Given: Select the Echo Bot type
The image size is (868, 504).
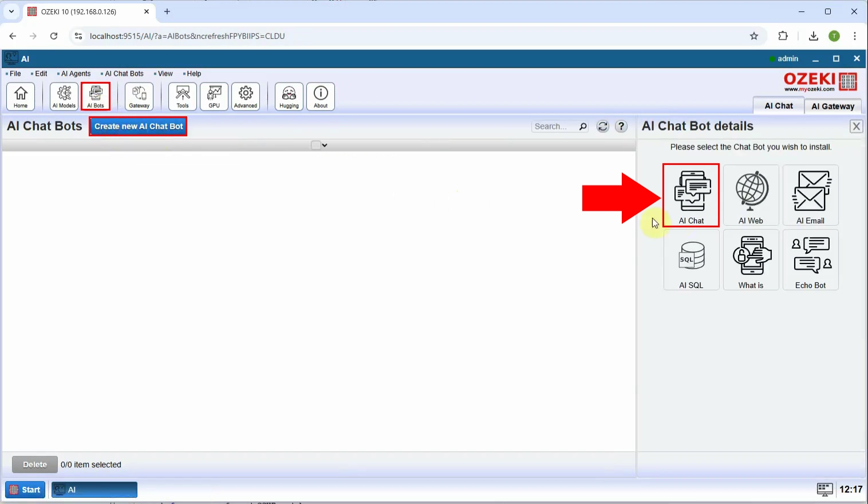Looking at the screenshot, I should [x=810, y=260].
